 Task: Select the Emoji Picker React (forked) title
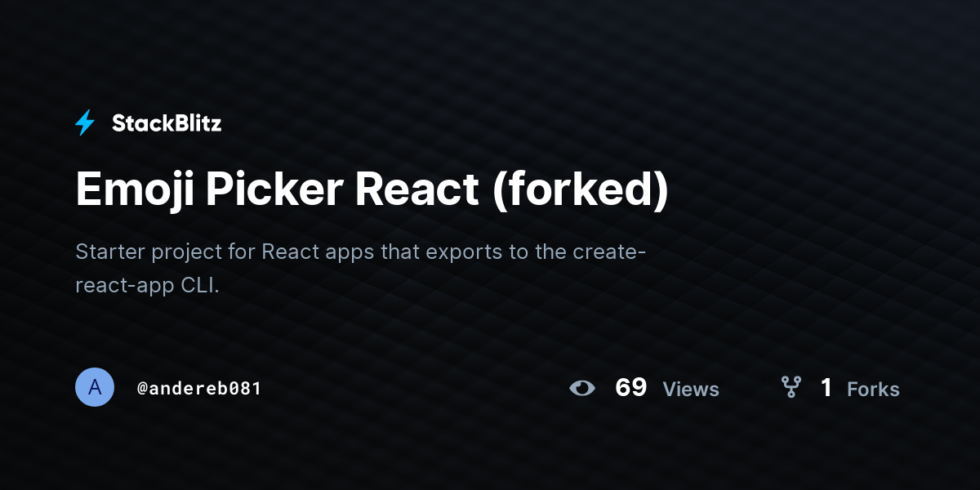372,189
